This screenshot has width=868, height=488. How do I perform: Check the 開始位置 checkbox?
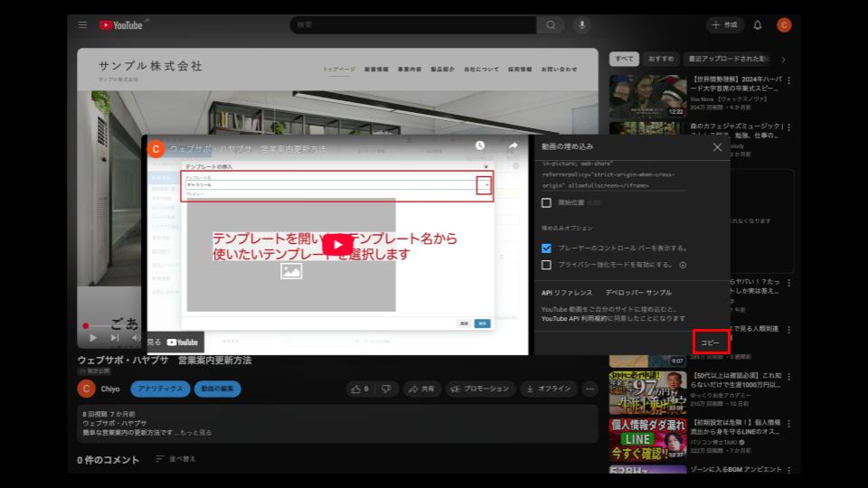546,203
